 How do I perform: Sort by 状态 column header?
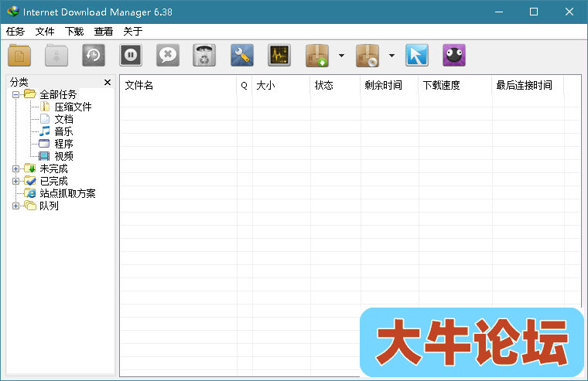click(335, 86)
